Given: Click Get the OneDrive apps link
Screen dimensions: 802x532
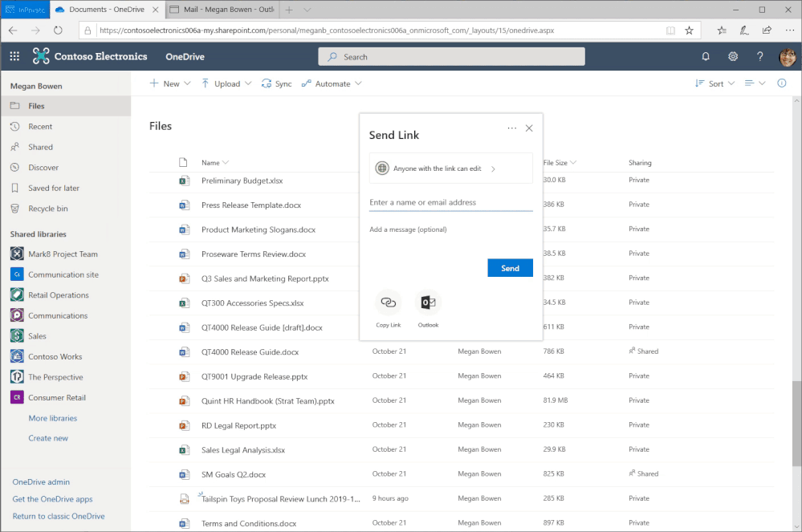Looking at the screenshot, I should (53, 499).
